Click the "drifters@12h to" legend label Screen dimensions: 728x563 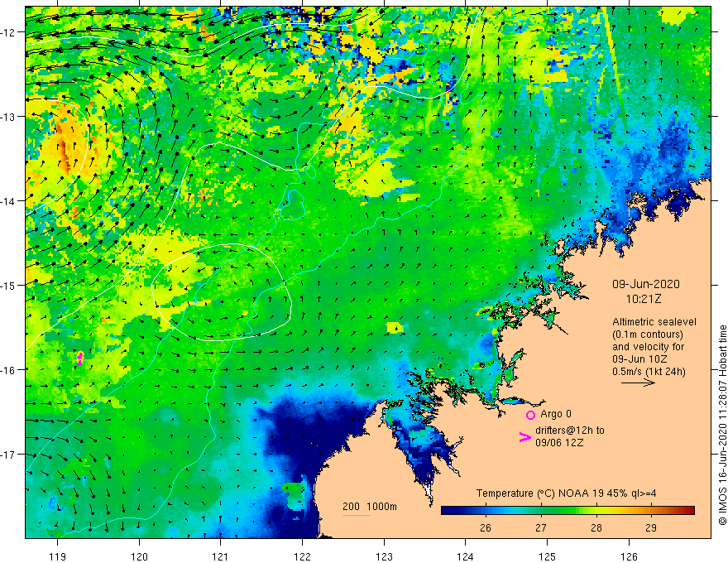pos(570,431)
